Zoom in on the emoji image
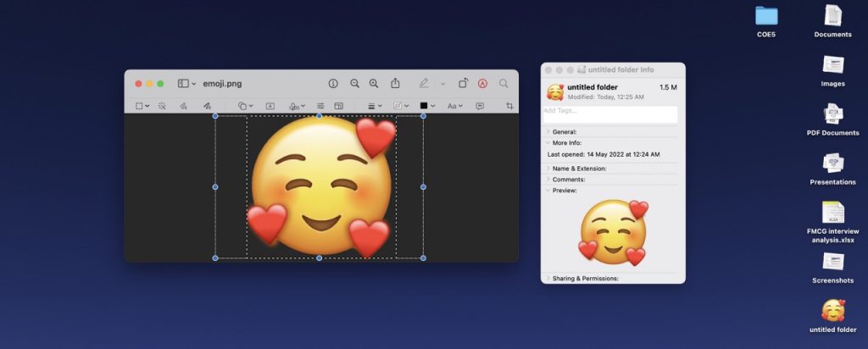The height and width of the screenshot is (349, 868). click(x=374, y=84)
